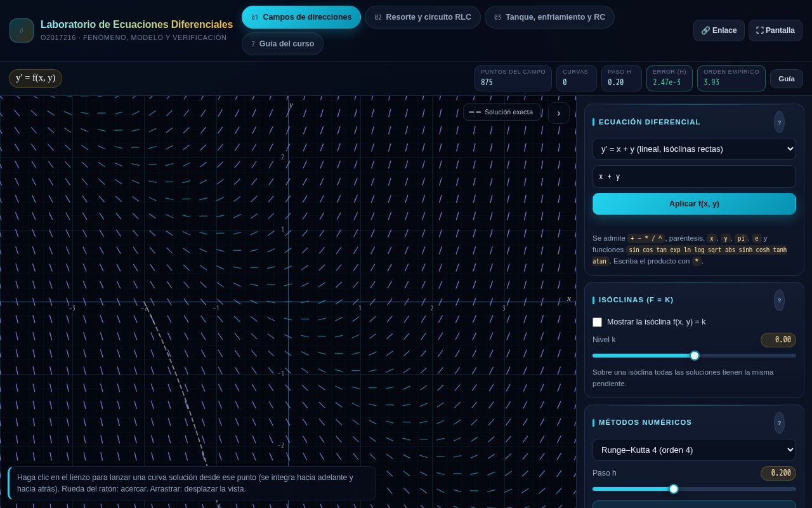Click the y′ = f(x, y) equation chip
This screenshot has height=508, width=812.
pos(36,78)
